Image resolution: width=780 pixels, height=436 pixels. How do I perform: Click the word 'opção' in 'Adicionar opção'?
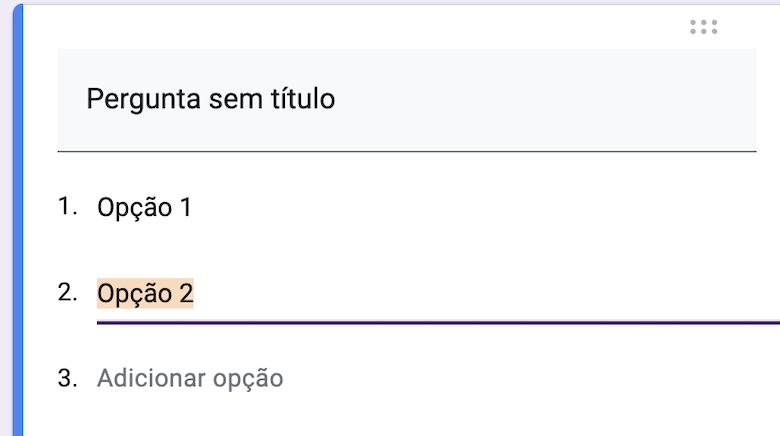point(248,378)
